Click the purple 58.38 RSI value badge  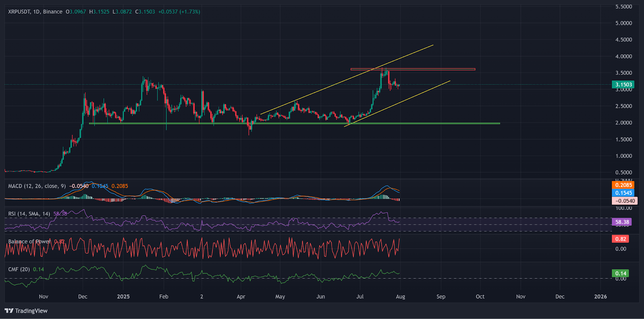[622, 222]
